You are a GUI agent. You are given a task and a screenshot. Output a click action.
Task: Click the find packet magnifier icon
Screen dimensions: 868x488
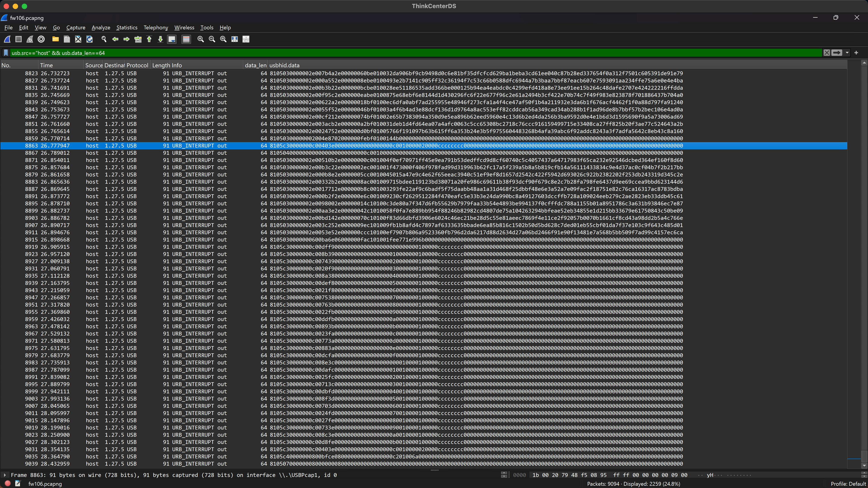click(104, 39)
